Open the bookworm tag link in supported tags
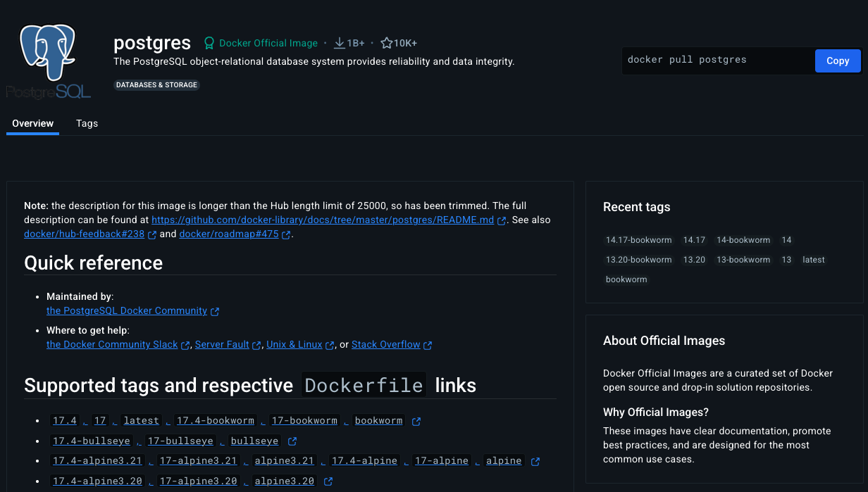 (379, 421)
